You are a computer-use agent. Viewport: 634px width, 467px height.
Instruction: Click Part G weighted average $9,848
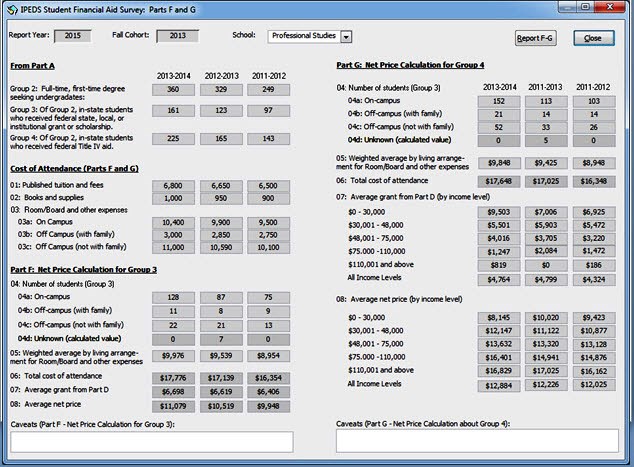pos(499,163)
